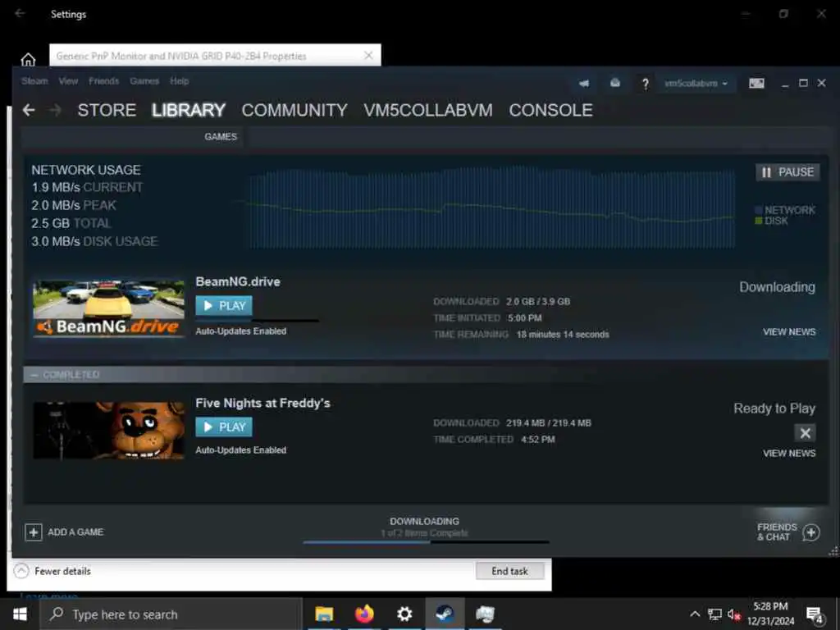
Task: Open the Friends menu
Action: [104, 81]
